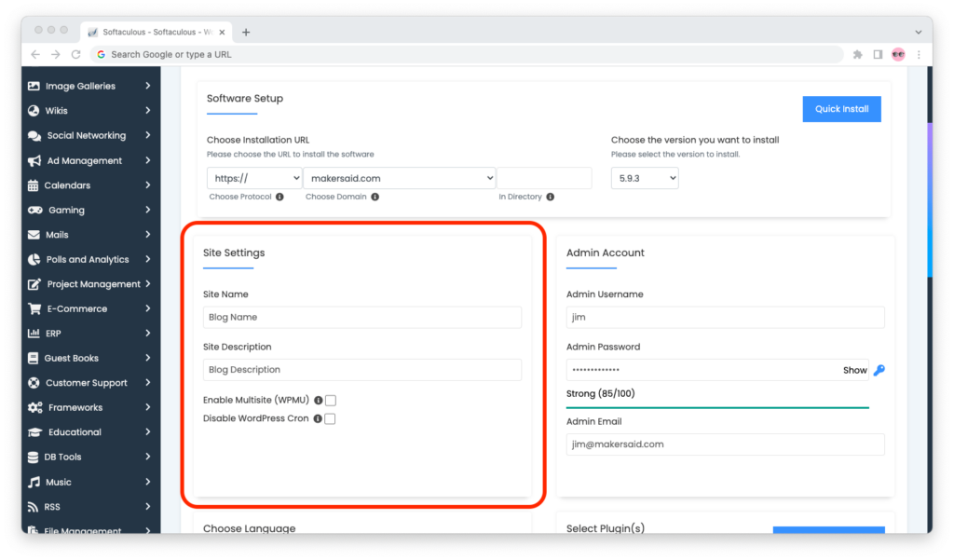
Task: Click the Choose Protocol info icon
Action: pyautogui.click(x=279, y=197)
